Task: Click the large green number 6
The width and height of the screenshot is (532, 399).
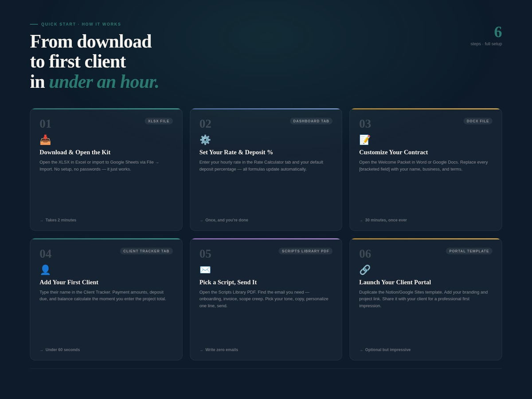Action: pyautogui.click(x=498, y=32)
